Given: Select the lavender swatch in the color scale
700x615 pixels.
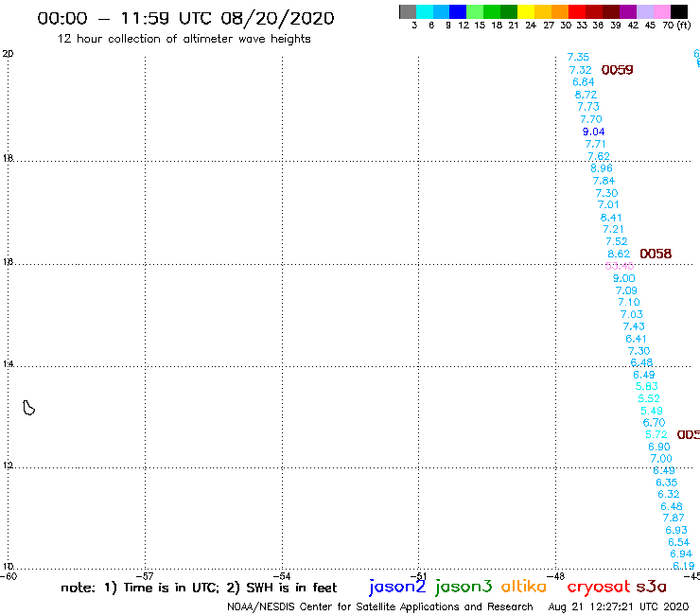Looking at the screenshot, I should coord(645,12).
